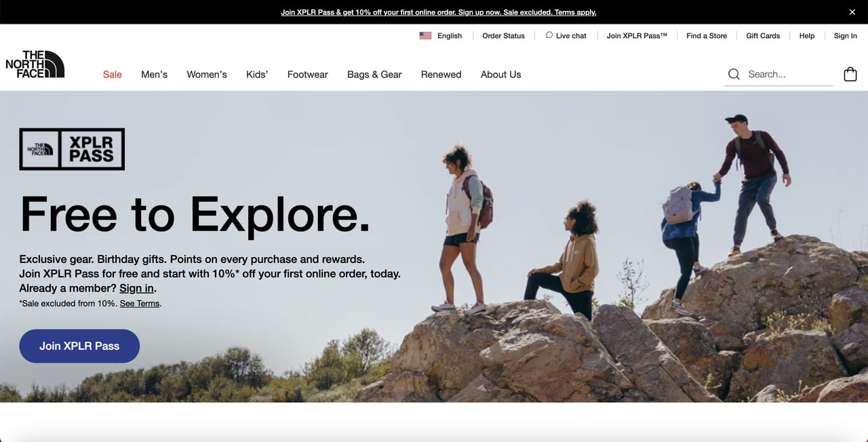Open the Footwear menu
The width and height of the screenshot is (868, 442).
point(307,75)
